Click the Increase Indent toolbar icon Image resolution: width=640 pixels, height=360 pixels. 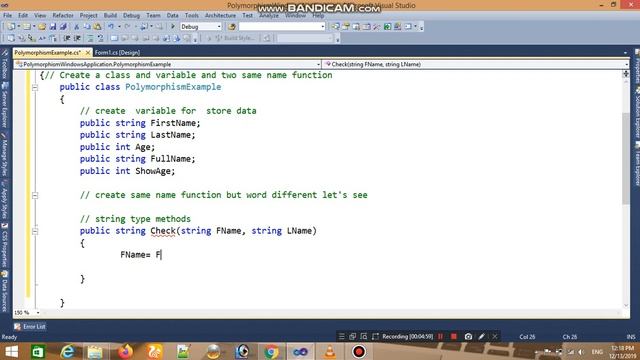(77, 38)
